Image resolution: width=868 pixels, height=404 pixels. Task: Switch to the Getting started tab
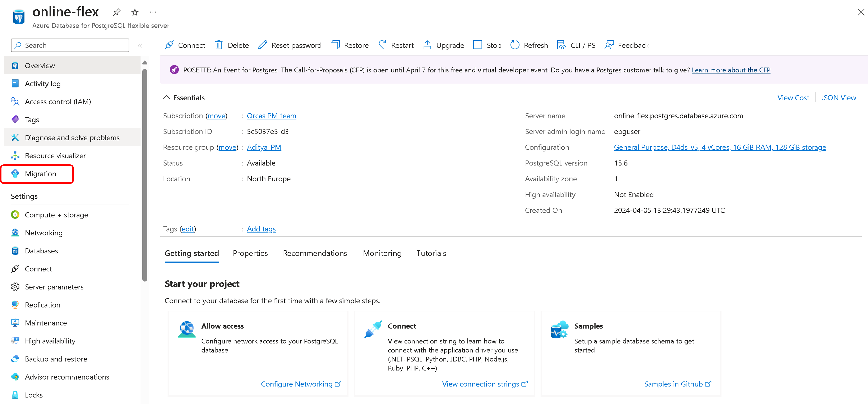(192, 253)
